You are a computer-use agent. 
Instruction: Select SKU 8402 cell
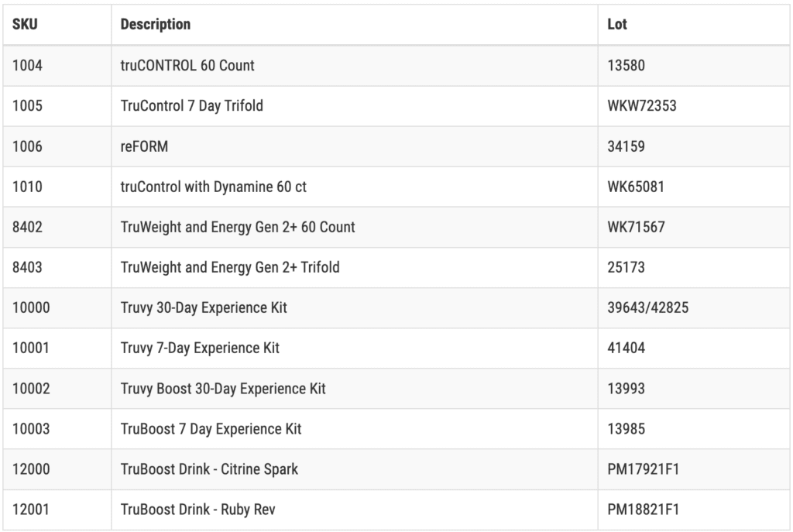pyautogui.click(x=57, y=227)
